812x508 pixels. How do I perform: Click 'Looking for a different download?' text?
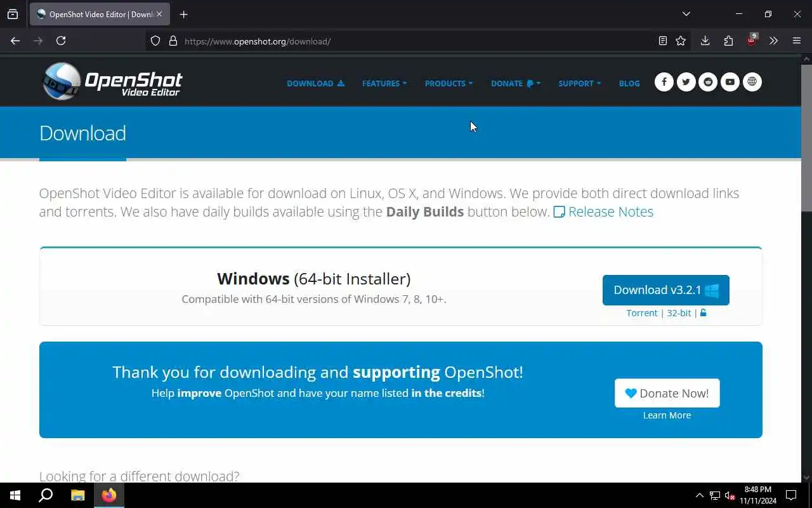[x=140, y=476]
